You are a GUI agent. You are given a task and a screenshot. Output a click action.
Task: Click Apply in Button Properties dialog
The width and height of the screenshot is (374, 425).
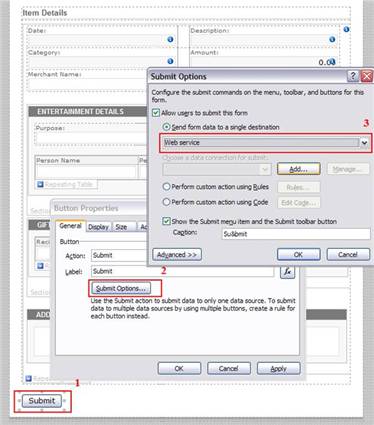click(x=278, y=368)
